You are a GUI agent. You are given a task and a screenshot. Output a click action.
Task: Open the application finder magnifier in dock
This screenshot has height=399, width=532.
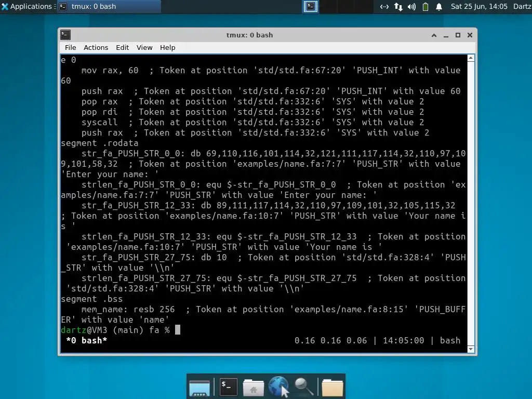point(303,387)
